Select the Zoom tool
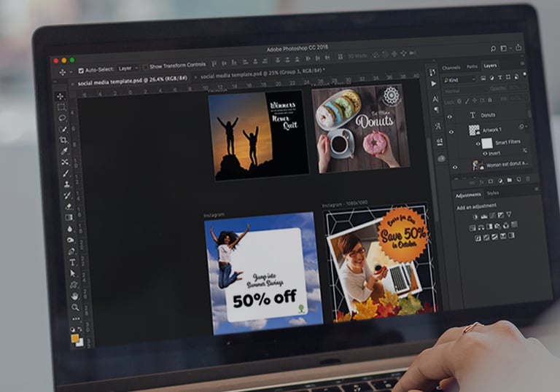 (75, 307)
